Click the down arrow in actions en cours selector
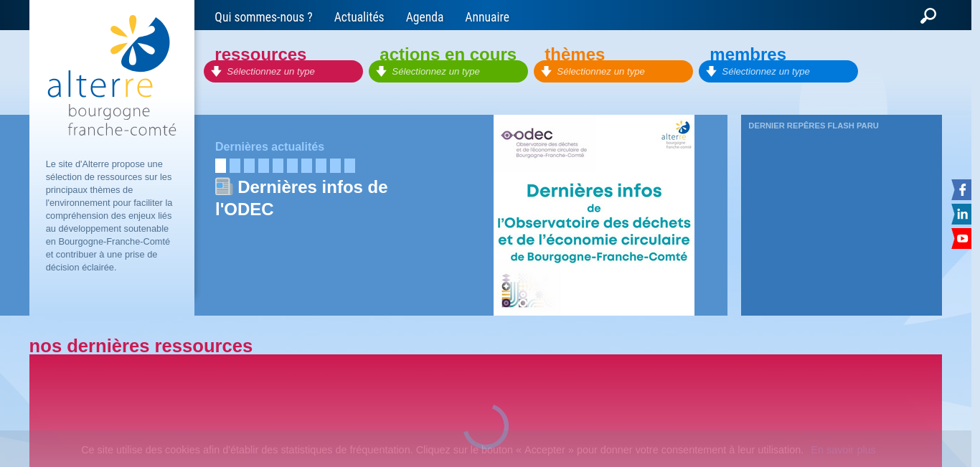Image resolution: width=980 pixels, height=467 pixels. (381, 72)
